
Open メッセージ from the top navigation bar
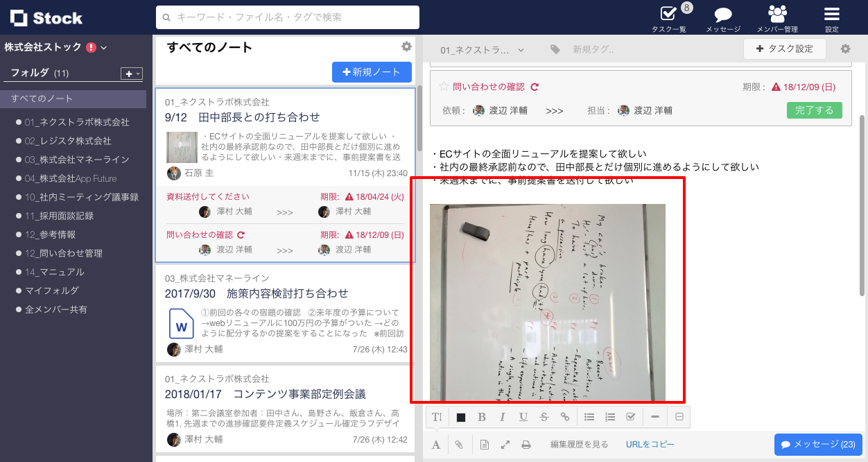(722, 17)
